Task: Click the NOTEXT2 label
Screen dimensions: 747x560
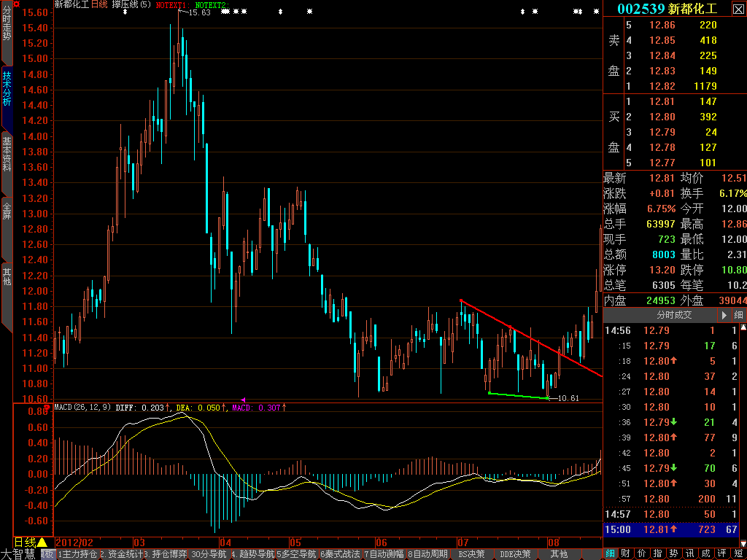Action: [212, 5]
